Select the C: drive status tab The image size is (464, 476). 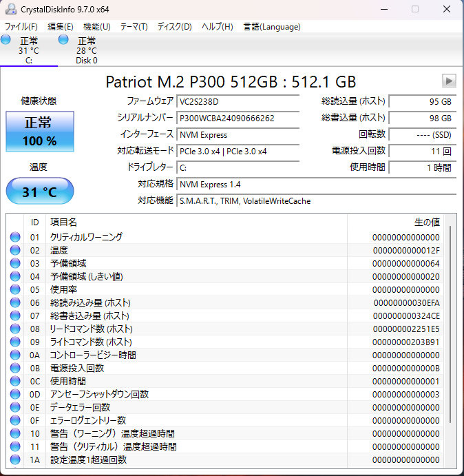pyautogui.click(x=29, y=50)
